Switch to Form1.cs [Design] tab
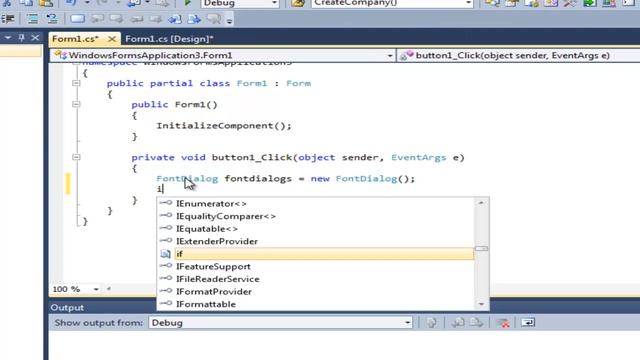 (169, 39)
